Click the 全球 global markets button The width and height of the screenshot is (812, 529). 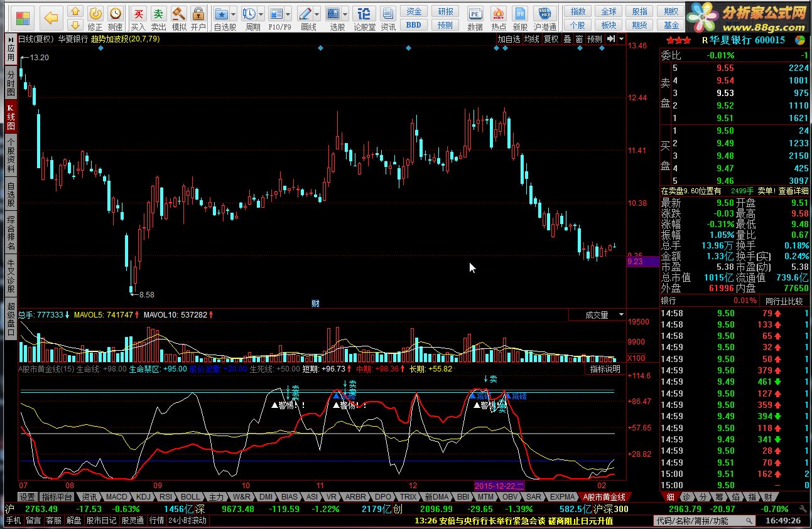tap(609, 11)
